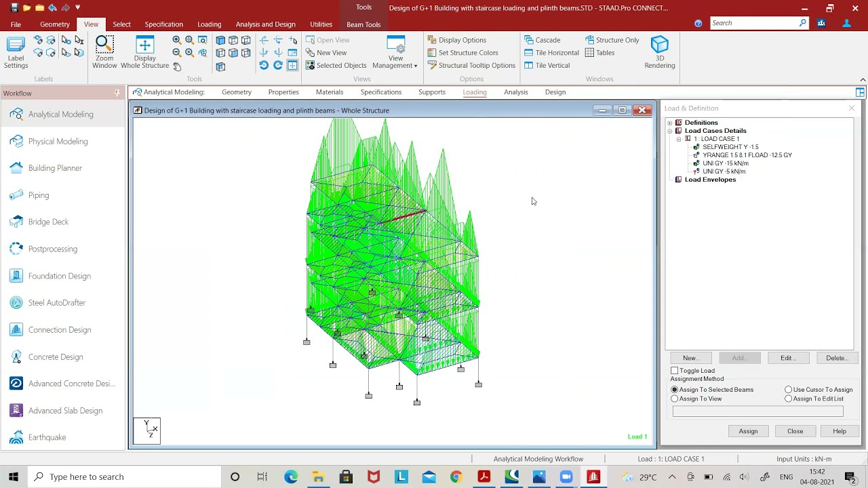Collapse the ribbon with the chevron

[x=863, y=79]
